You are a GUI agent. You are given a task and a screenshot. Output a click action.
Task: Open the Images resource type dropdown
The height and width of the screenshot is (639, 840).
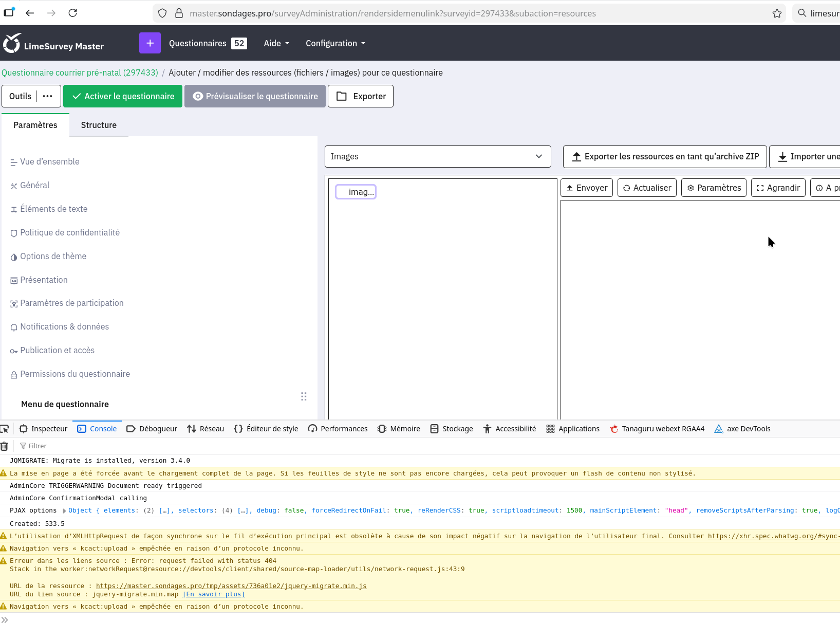[x=437, y=156]
